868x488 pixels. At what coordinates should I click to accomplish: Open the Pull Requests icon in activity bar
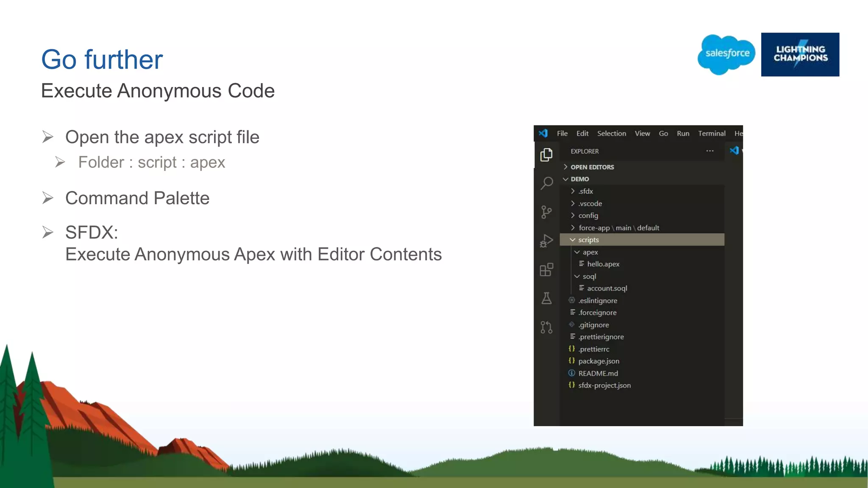click(546, 327)
